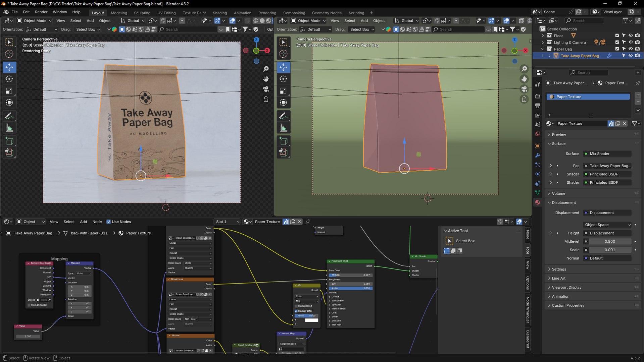This screenshot has height=362, width=644.
Task: Click Displacement socket button in properties
Action: click(607, 213)
